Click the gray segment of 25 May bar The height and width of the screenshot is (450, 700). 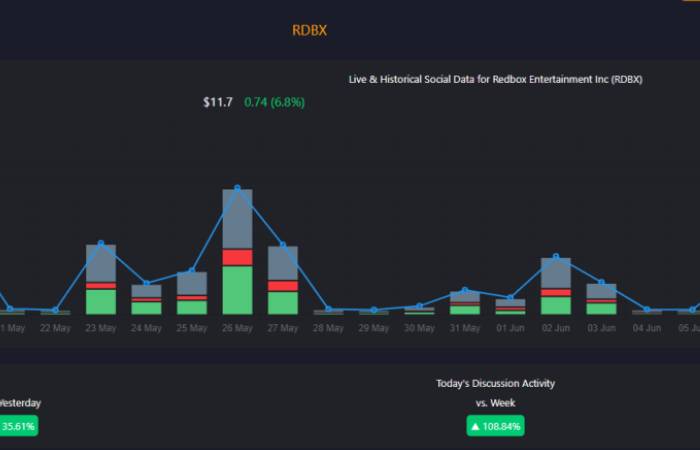pos(192,283)
